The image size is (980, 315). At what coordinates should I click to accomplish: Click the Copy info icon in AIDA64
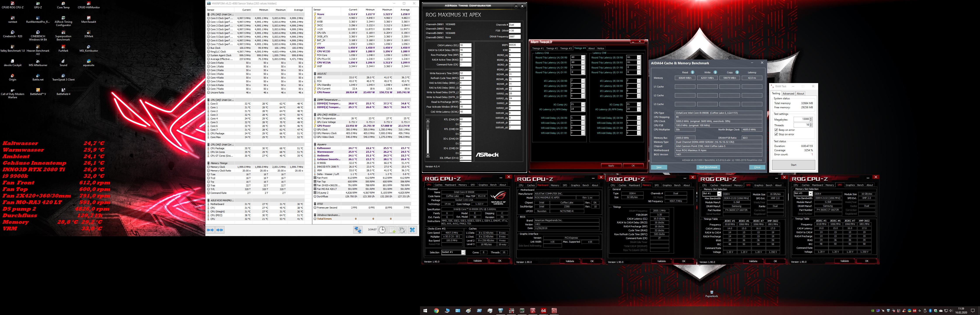[x=737, y=72]
